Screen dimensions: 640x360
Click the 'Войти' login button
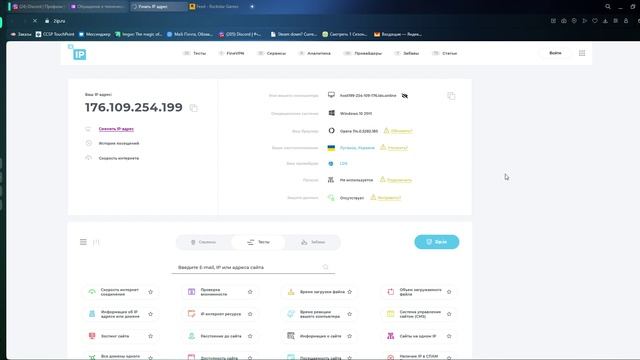pos(555,53)
